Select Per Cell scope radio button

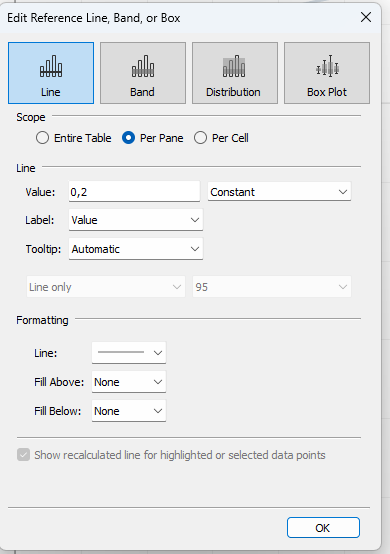pyautogui.click(x=200, y=138)
